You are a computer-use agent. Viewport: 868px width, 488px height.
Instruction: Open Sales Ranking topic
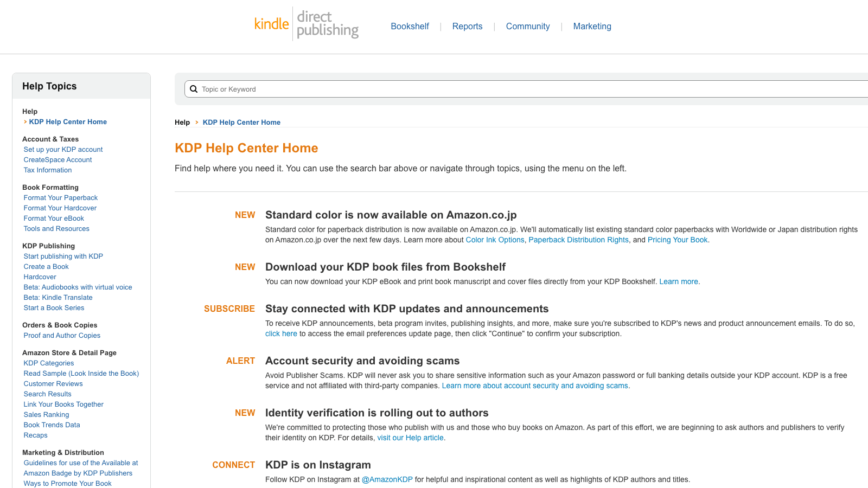pos(46,414)
